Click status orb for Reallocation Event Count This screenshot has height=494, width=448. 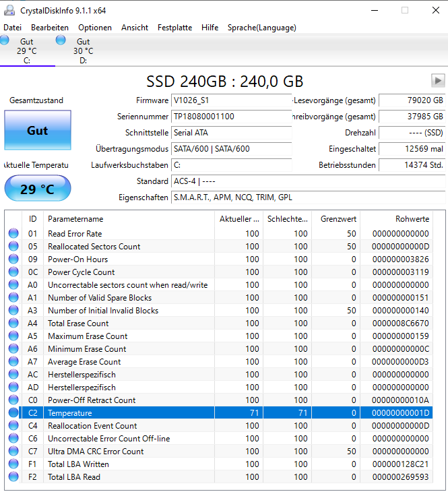[x=13, y=426]
